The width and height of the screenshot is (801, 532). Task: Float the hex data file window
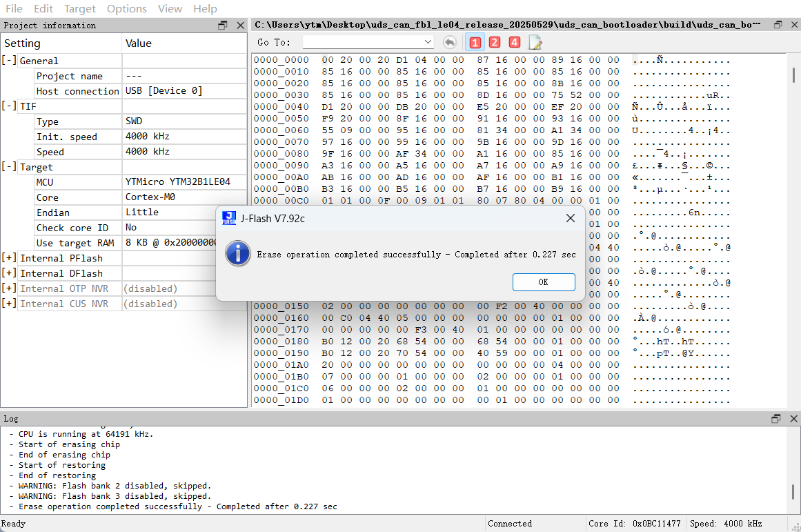pos(778,25)
